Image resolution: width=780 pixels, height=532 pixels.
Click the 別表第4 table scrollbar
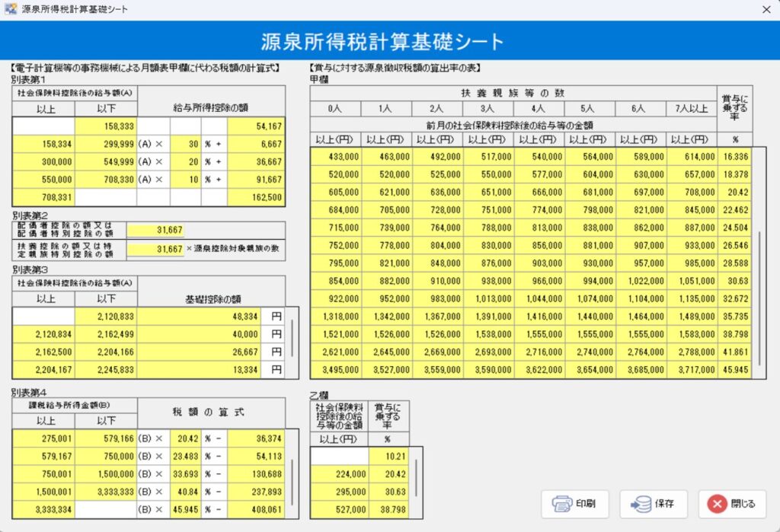pyautogui.click(x=293, y=479)
